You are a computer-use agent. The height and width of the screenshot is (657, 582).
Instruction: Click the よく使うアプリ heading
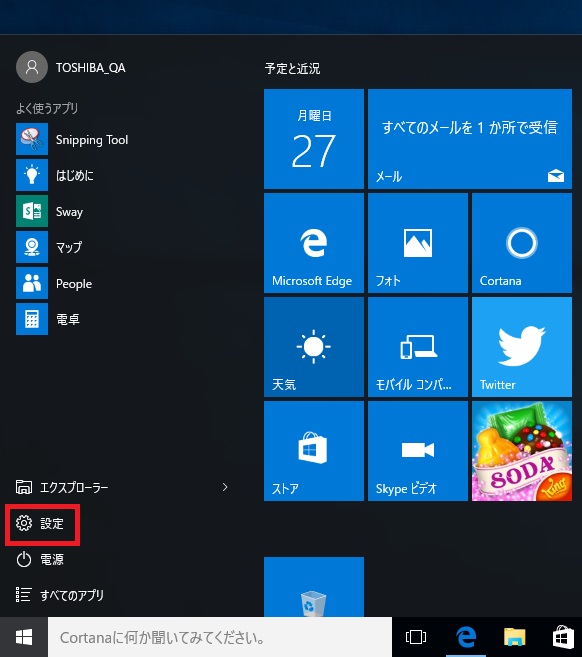tap(47, 109)
